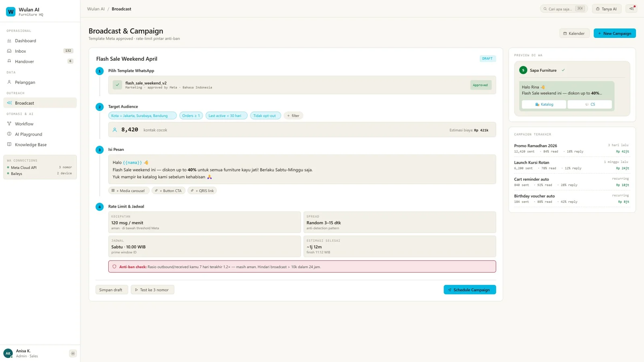Screen dimensions: 644x362
Task: Toggle the Tidak opt-out audience filter
Action: [x=265, y=115]
